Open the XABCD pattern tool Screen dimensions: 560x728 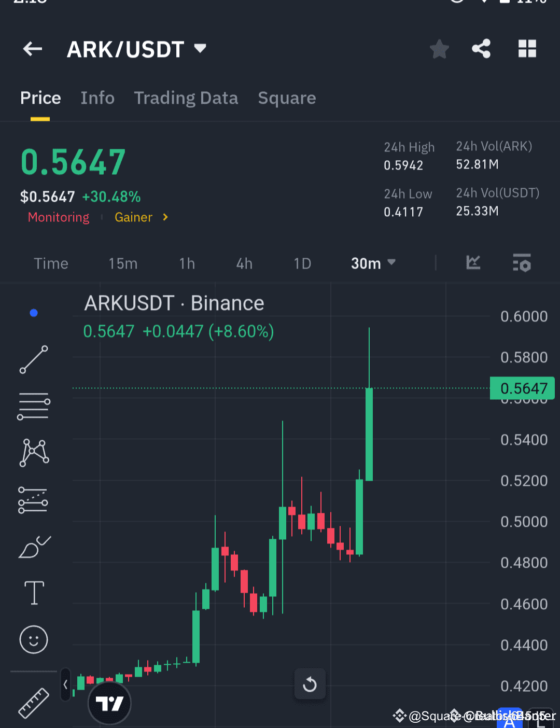point(33,452)
